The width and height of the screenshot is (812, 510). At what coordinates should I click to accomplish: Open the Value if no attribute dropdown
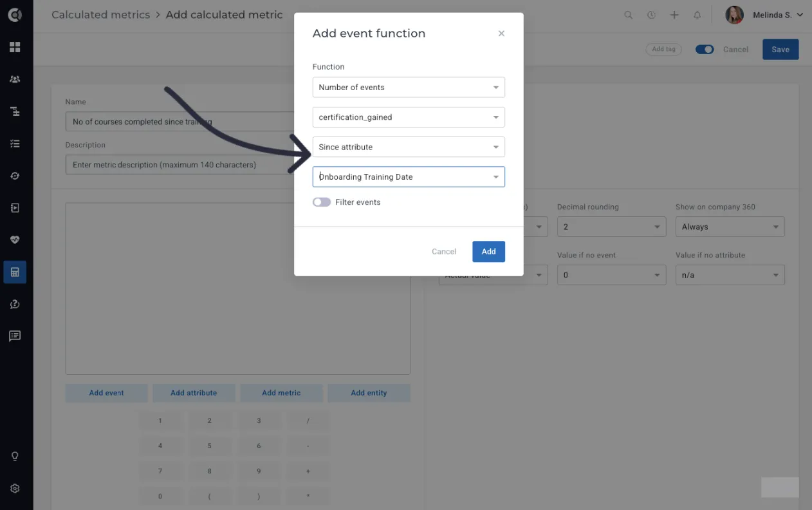click(x=730, y=275)
